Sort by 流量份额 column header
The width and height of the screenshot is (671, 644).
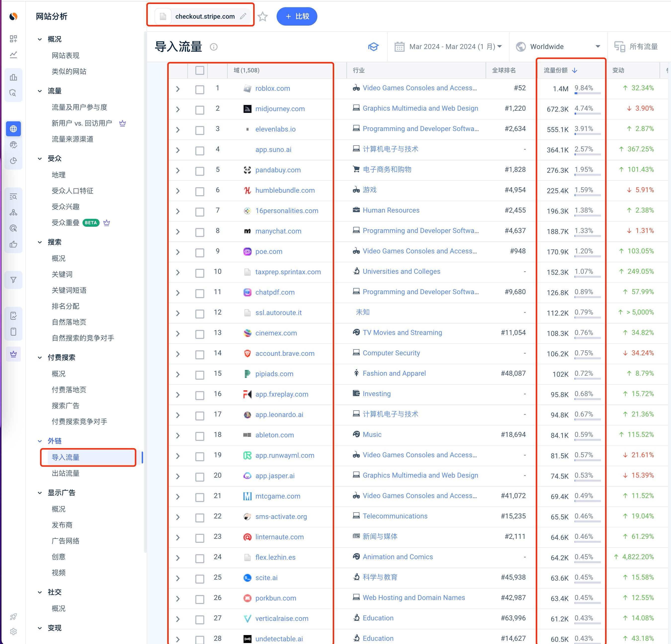click(560, 70)
